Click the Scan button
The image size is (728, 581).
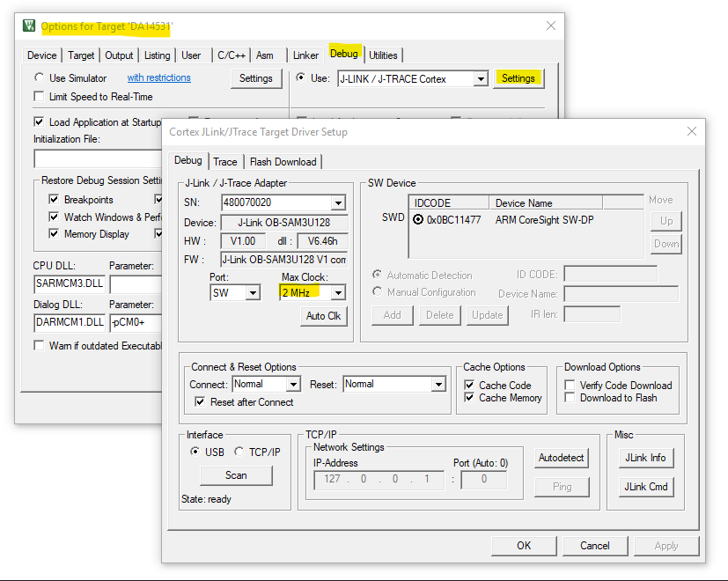click(x=236, y=475)
